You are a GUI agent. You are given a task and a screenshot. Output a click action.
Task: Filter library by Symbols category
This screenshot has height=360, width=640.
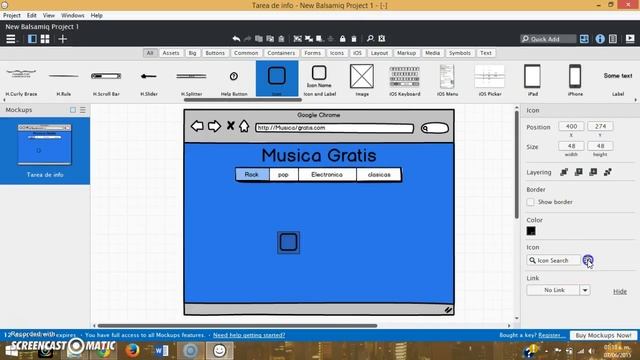point(460,53)
